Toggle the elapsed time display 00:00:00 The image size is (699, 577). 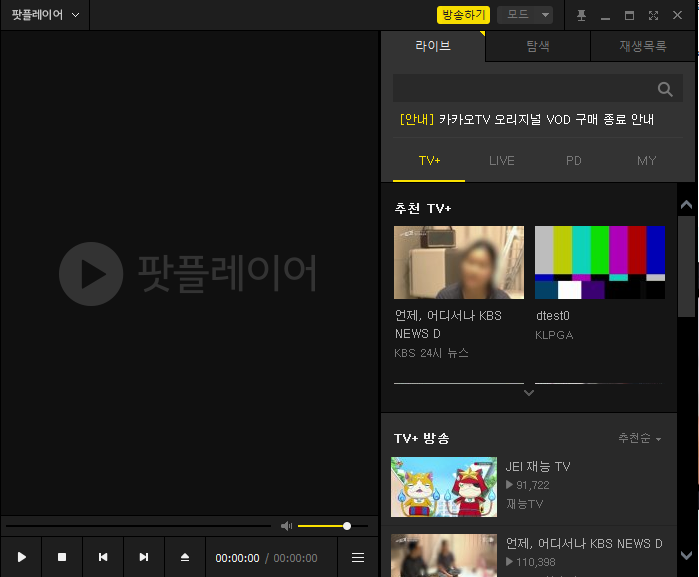[x=237, y=558]
